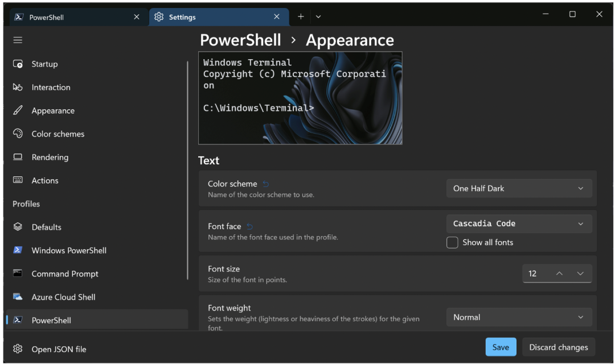Click the gear icon for Open JSON file
The height and width of the screenshot is (364, 615).
click(x=18, y=349)
